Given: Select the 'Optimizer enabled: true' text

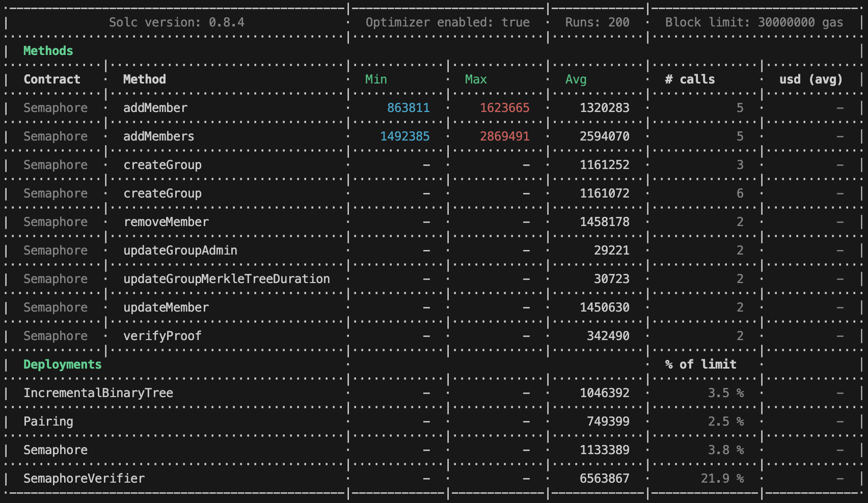Looking at the screenshot, I should click(x=448, y=22).
